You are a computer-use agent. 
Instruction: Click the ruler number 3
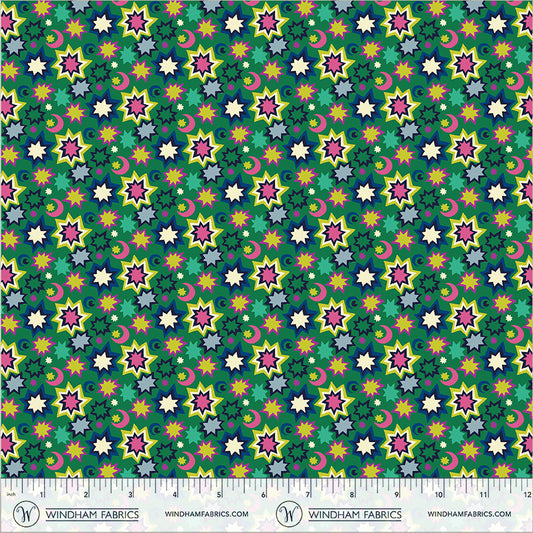tap(130, 495)
